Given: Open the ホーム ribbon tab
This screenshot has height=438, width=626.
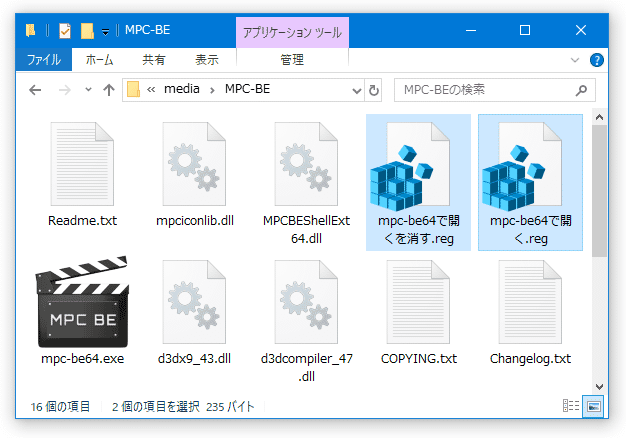Looking at the screenshot, I should click(x=99, y=60).
